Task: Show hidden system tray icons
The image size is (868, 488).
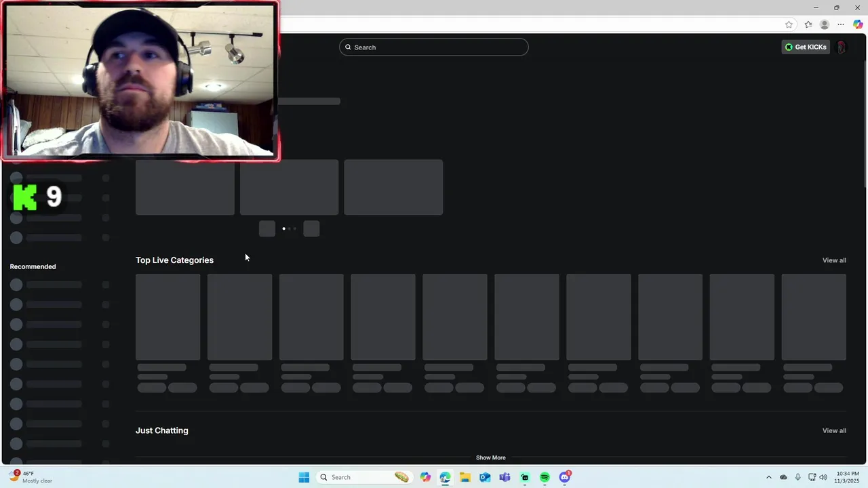Action: pos(769,477)
